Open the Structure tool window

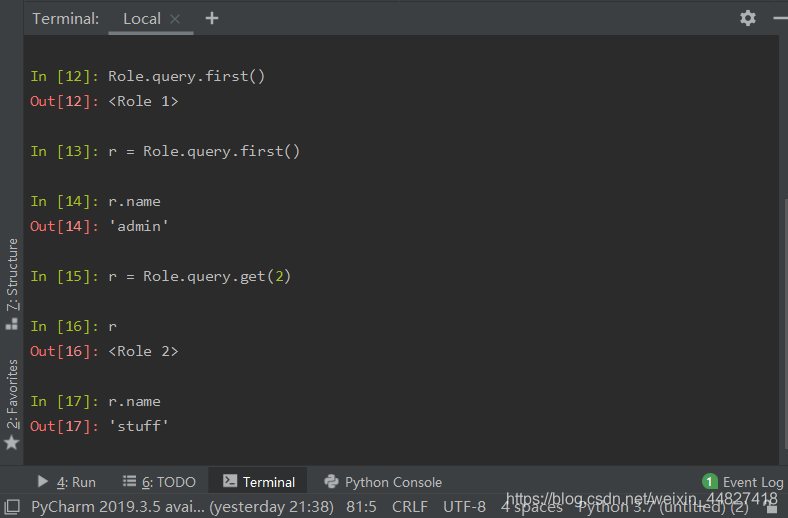pyautogui.click(x=12, y=274)
